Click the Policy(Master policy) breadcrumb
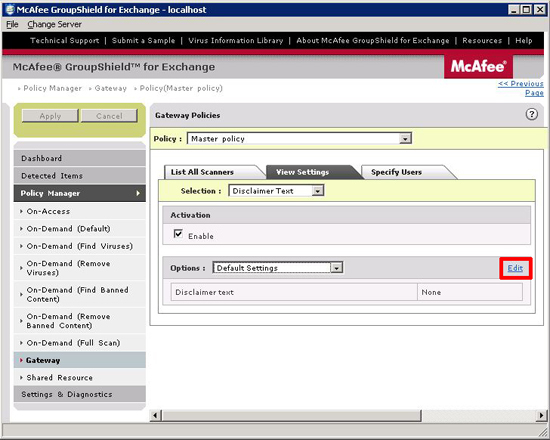 181,88
